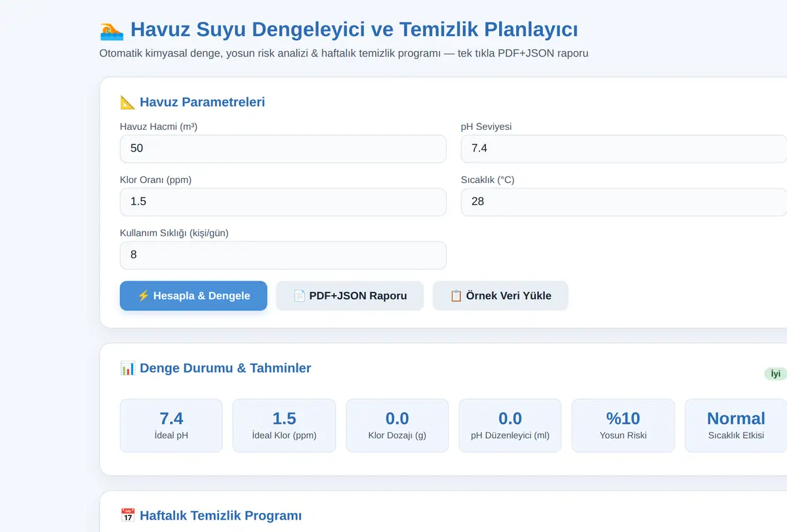Click the Hesapla & Dengele button
The width and height of the screenshot is (787, 532).
click(x=193, y=296)
